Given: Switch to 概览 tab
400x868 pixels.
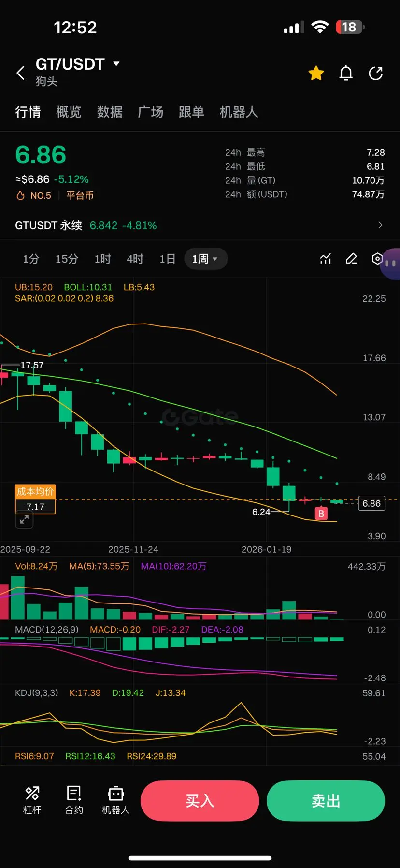Looking at the screenshot, I should coord(69,112).
